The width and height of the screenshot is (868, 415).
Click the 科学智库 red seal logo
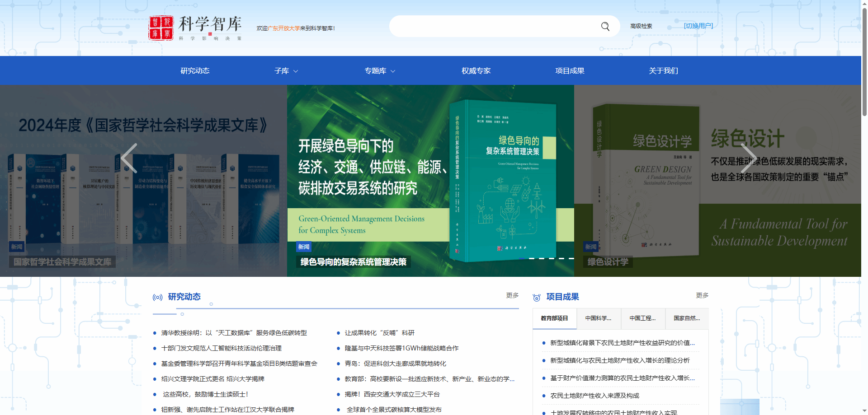(x=161, y=28)
